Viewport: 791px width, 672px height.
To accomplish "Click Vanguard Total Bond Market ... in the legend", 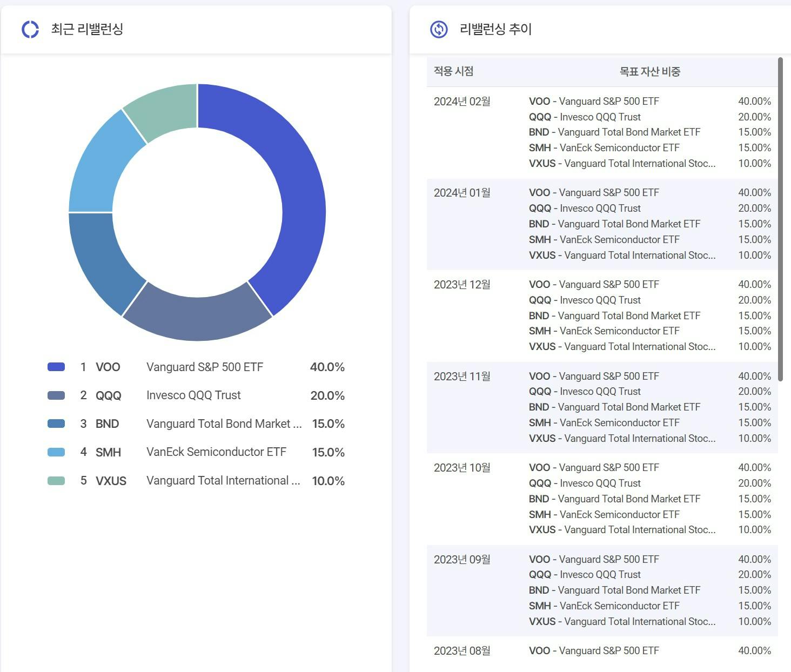I will [x=224, y=424].
